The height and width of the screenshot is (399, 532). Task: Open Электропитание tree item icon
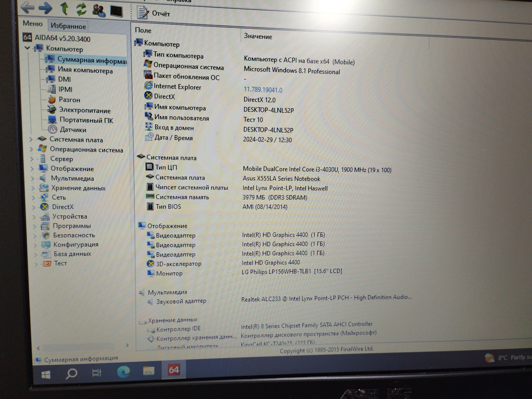(52, 110)
